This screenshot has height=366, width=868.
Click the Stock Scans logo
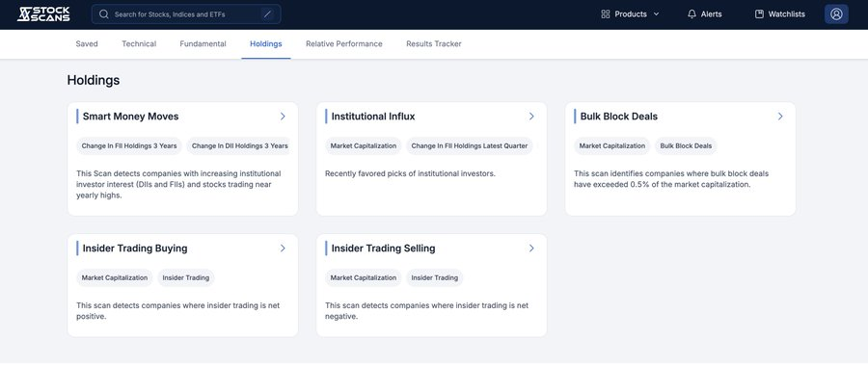coord(43,14)
